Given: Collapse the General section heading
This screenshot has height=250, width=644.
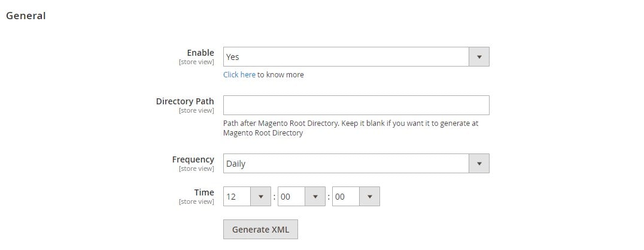Looking at the screenshot, I should tap(26, 16).
